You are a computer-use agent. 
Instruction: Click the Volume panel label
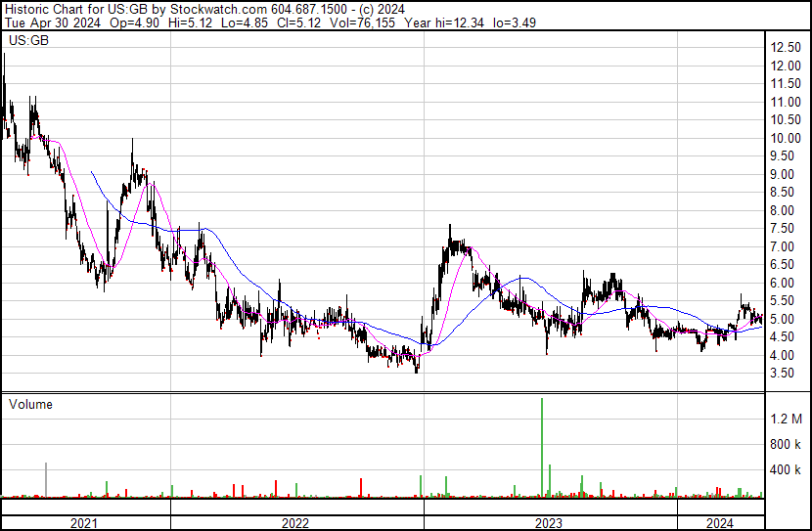pos(30,404)
